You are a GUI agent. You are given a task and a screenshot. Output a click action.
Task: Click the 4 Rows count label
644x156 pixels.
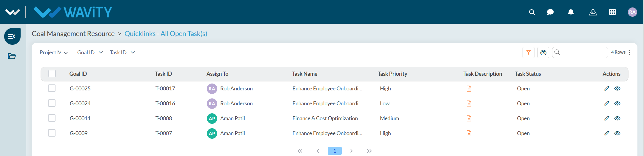[x=618, y=52]
